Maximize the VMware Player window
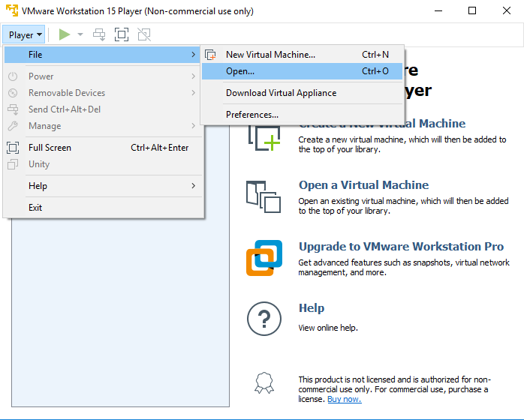 click(472, 11)
